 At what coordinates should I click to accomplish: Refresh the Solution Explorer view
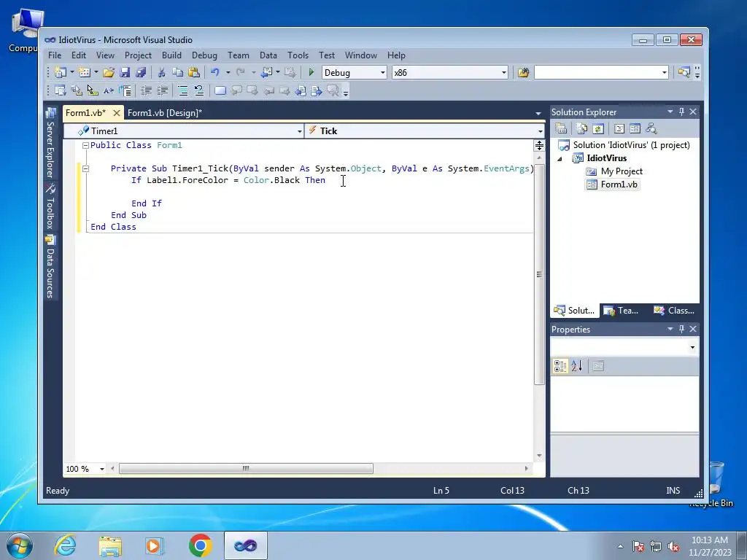[x=598, y=128]
